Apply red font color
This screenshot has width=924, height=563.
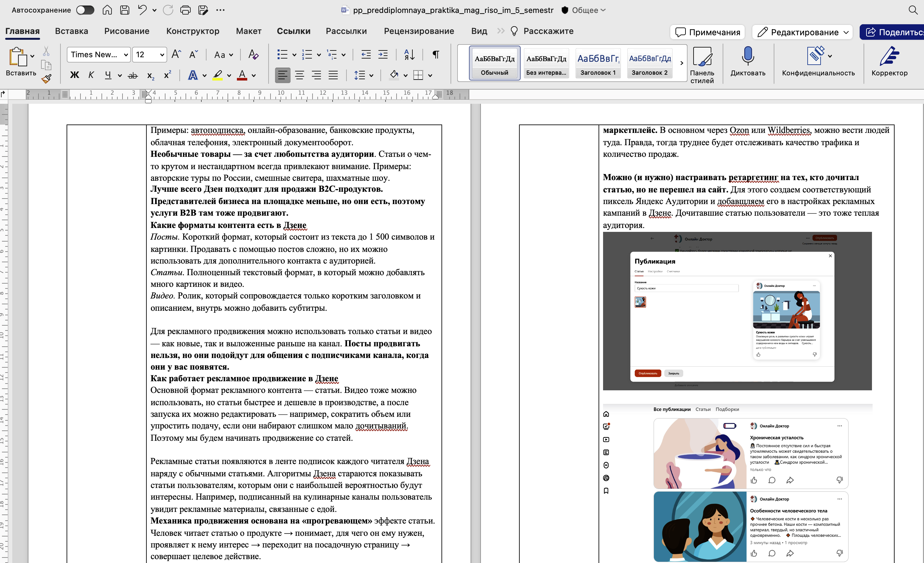coord(242,75)
